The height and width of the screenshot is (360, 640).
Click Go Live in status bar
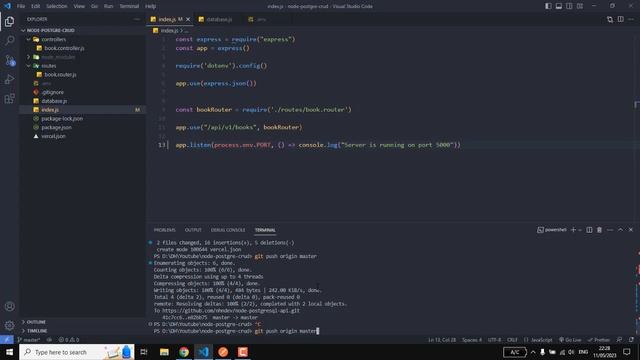570,340
